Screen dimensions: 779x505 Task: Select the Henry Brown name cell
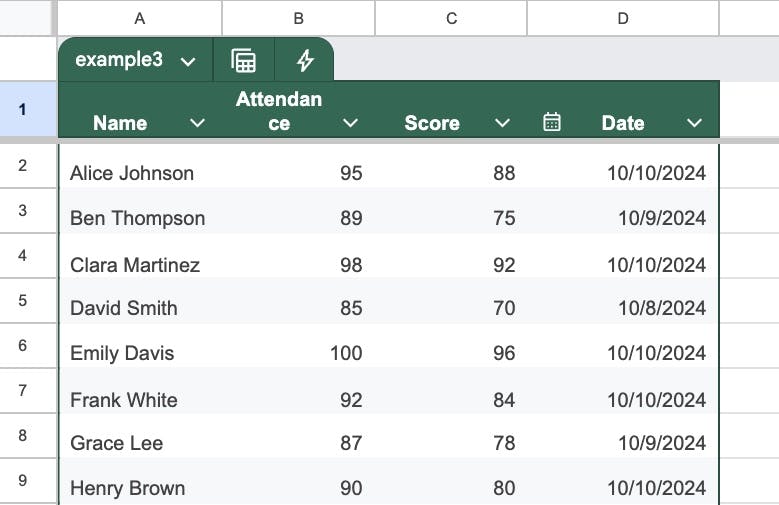tap(127, 488)
